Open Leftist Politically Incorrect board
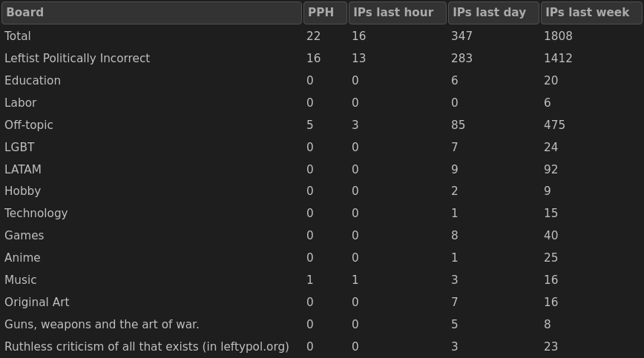This screenshot has width=644, height=358. click(77, 59)
